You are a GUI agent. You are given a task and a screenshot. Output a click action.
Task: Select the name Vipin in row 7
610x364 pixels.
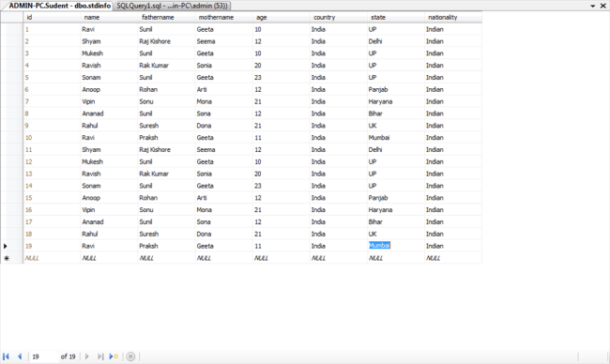coord(109,101)
